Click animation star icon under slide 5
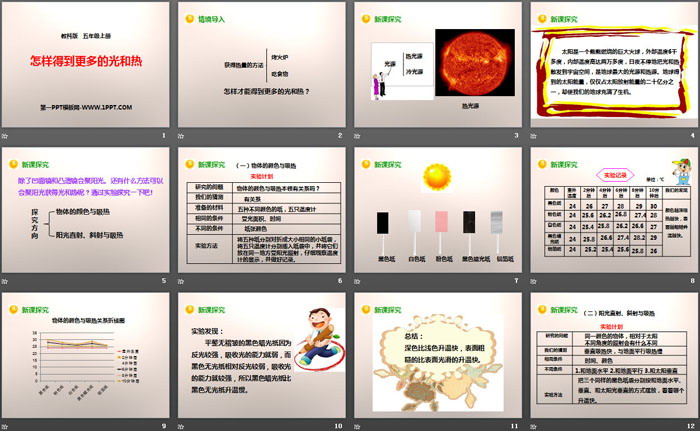This screenshot has width=700, height=431. (5, 281)
